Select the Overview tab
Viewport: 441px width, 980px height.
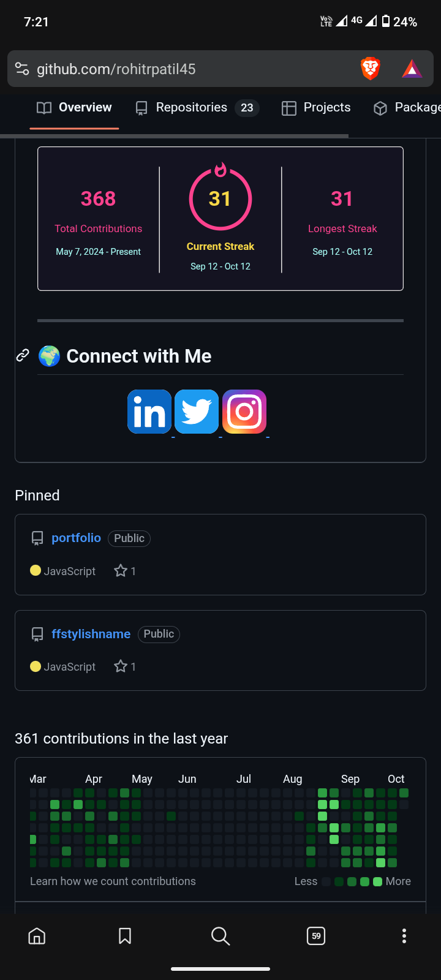74,108
